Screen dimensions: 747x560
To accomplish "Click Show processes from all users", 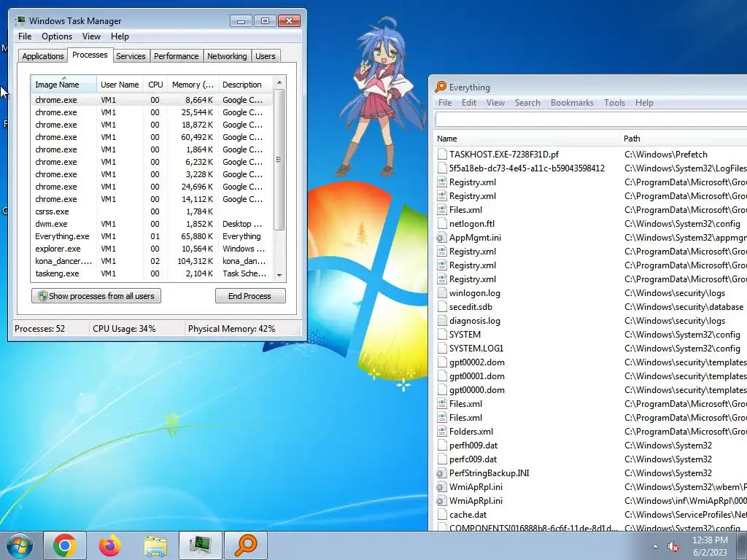I will tap(96, 296).
